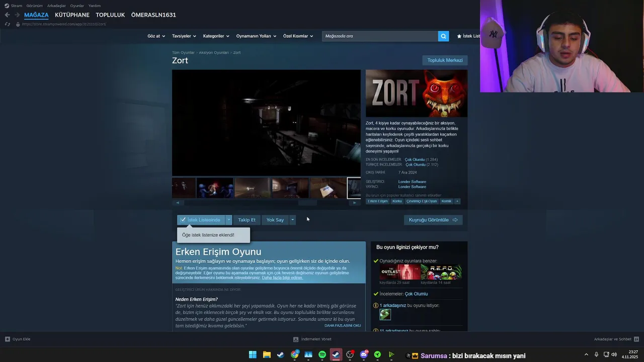
Task: Go forward with the Steam forward arrow
Action: (17, 15)
